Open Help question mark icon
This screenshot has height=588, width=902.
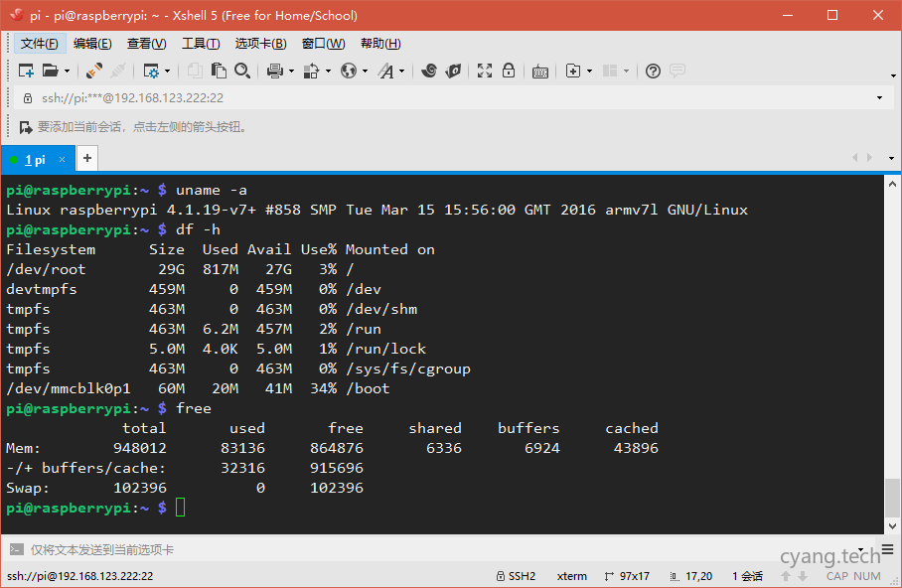653,71
